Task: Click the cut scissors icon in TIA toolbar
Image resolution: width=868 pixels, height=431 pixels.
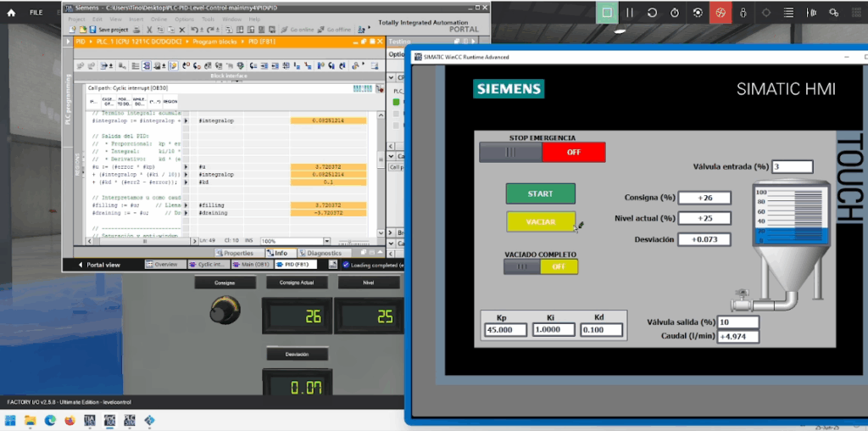Action: pyautogui.click(x=149, y=30)
